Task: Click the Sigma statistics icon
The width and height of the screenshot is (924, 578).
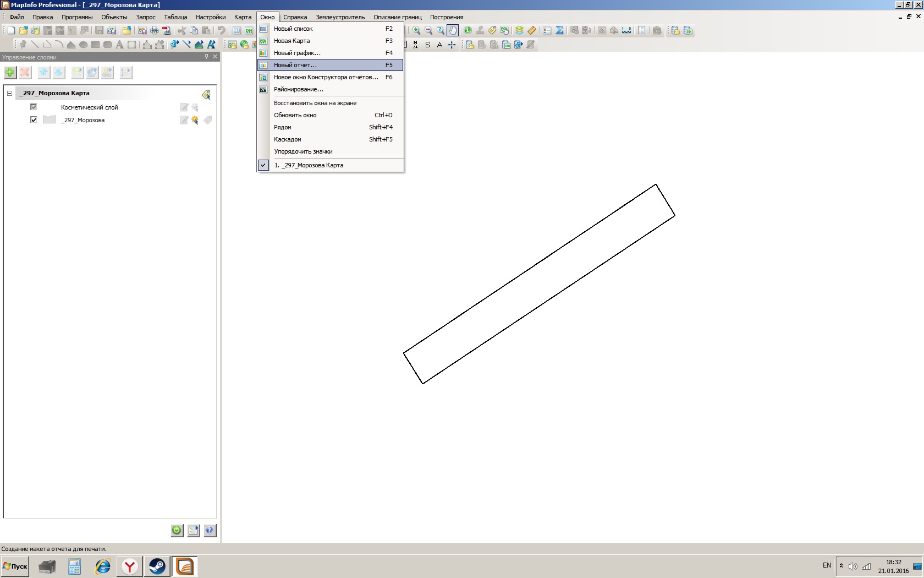Action: click(559, 30)
